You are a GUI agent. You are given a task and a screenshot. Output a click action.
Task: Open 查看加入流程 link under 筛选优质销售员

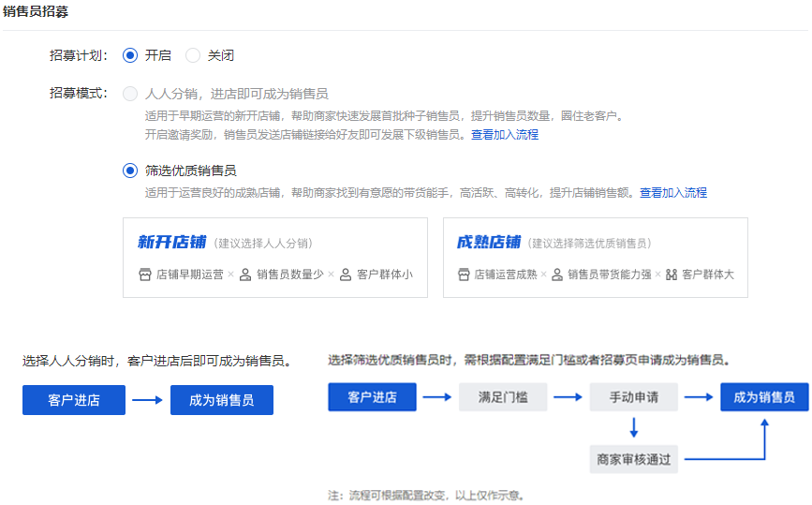[x=673, y=193]
